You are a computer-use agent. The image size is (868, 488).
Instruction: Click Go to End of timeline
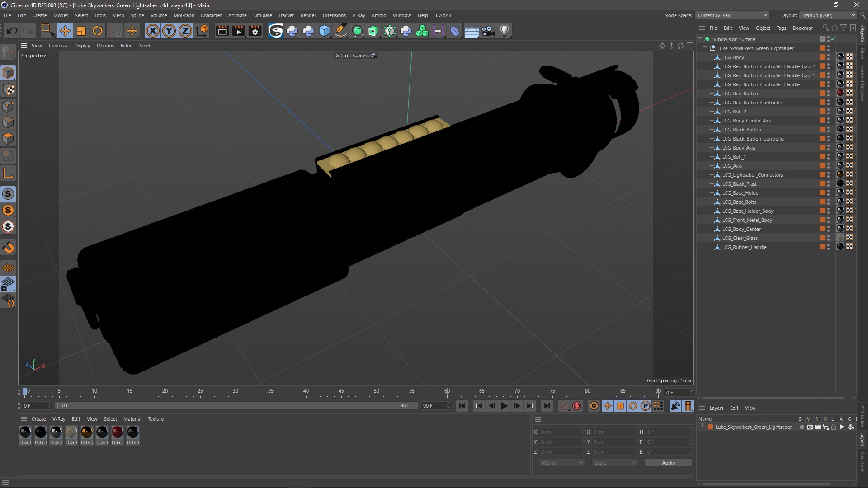click(547, 406)
